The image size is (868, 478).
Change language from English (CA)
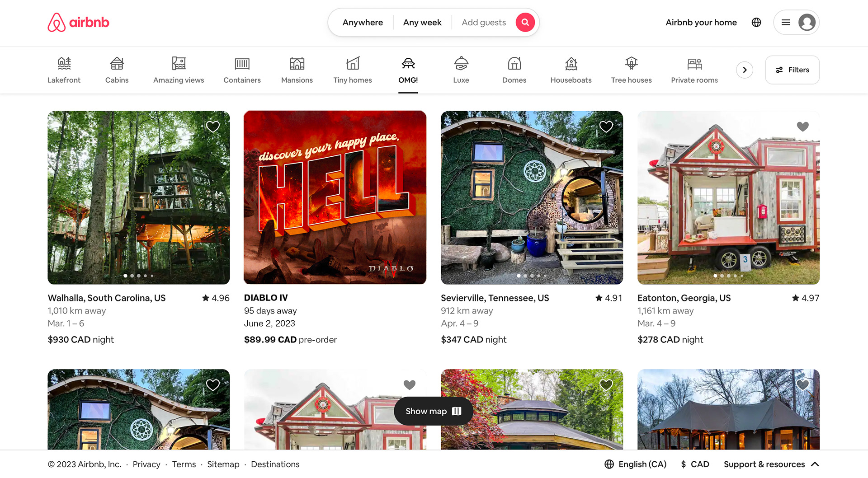(x=636, y=464)
